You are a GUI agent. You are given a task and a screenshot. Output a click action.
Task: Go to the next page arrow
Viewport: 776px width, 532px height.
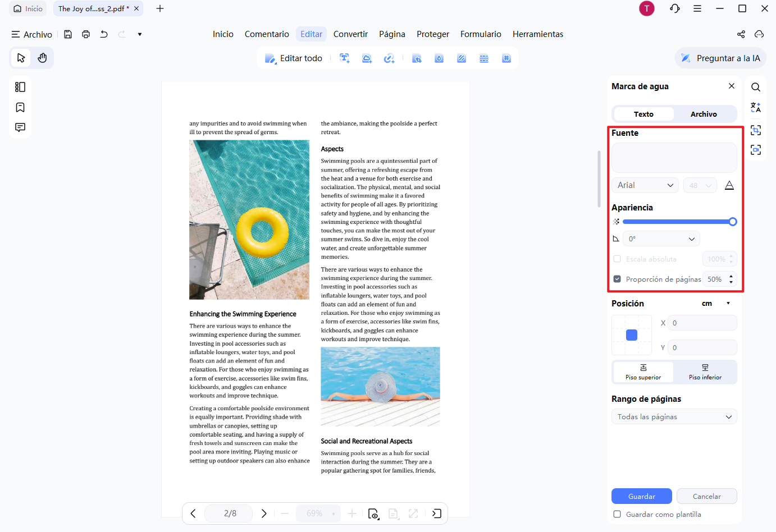tap(264, 513)
